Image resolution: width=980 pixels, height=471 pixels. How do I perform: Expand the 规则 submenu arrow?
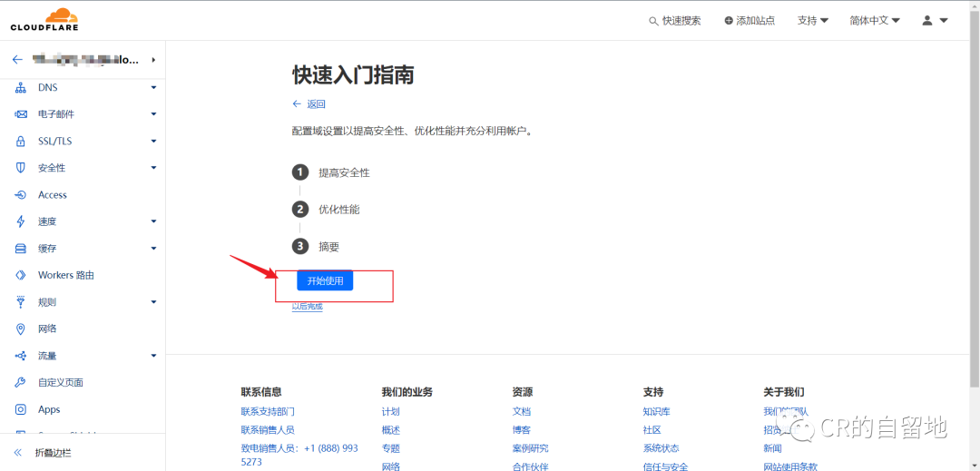point(153,302)
